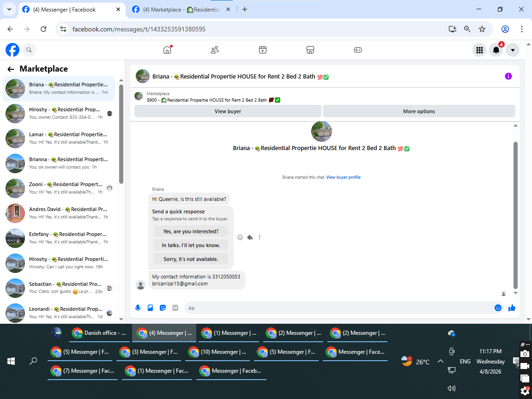Show hidden tray icons chevron
The image size is (532, 399).
pos(441,361)
